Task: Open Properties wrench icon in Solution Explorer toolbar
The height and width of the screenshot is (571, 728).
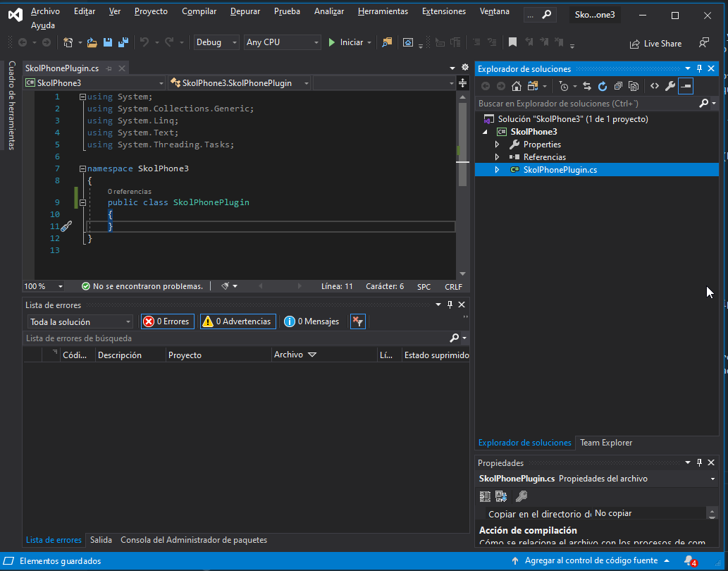Action: pos(670,87)
